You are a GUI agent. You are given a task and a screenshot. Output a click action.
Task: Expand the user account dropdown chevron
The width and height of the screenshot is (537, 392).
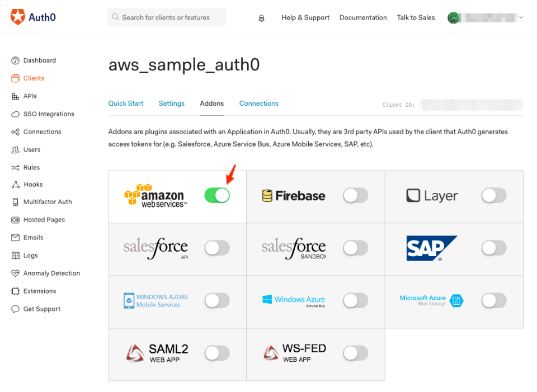click(521, 17)
